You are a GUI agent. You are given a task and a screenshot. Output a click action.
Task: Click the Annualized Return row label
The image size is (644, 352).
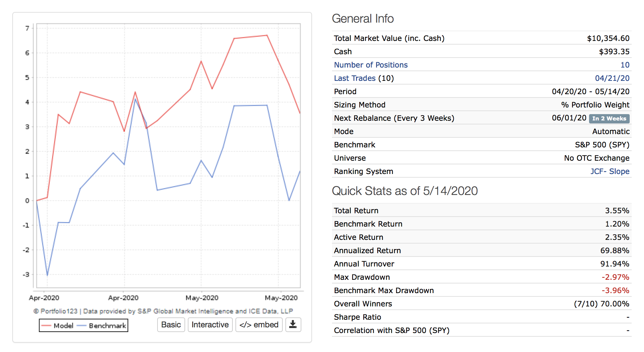pos(367,251)
